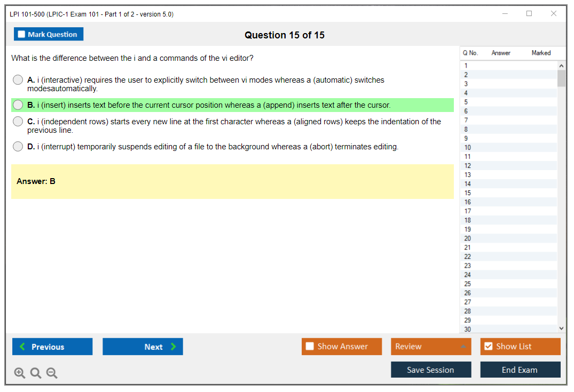Maximize the exam window
This screenshot has width=574, height=392.
(x=529, y=14)
